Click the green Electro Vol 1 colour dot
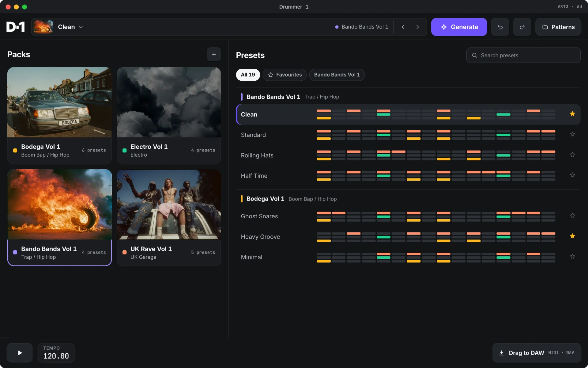This screenshot has width=588, height=368. click(124, 150)
